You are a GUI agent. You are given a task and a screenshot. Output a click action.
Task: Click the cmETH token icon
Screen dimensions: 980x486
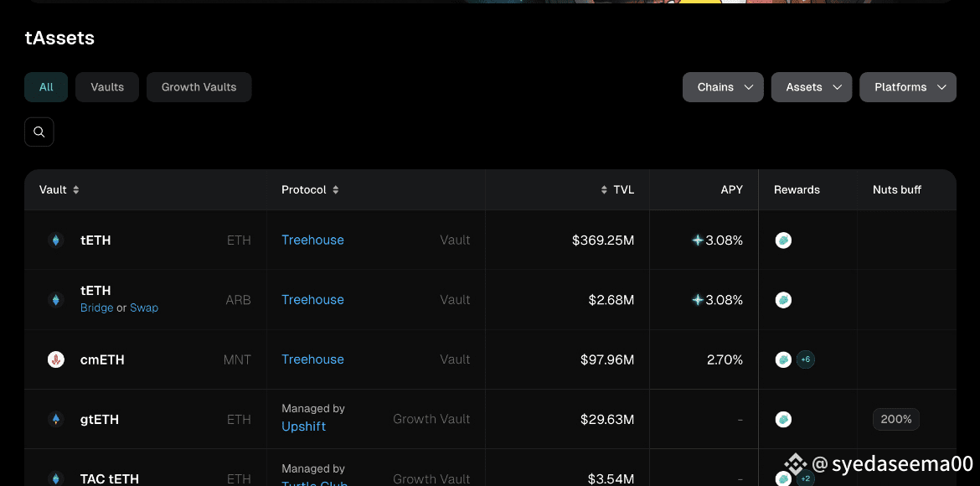tap(56, 359)
